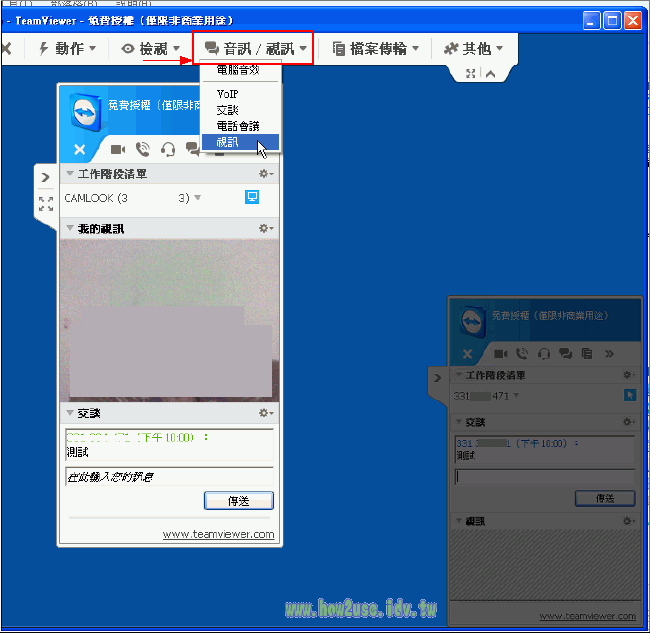The height and width of the screenshot is (633, 650).
Task: Click the blue monitor icon next to CAMLOOK
Action: click(252, 197)
